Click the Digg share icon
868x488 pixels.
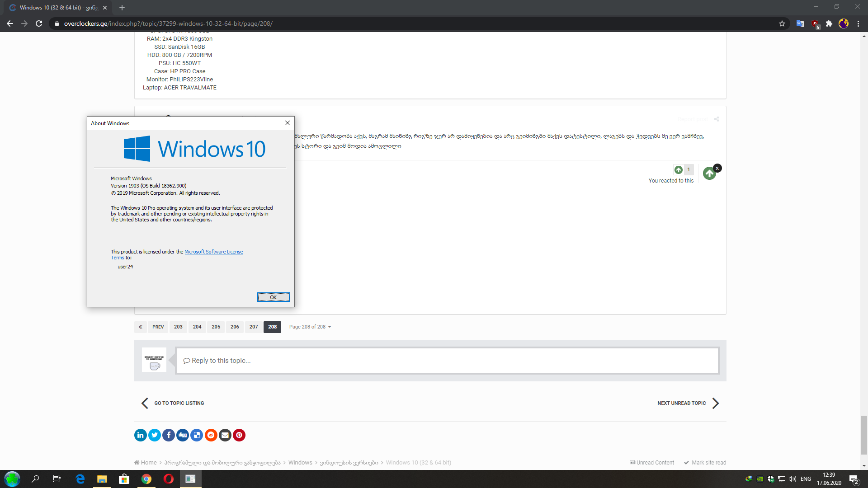[x=183, y=435]
